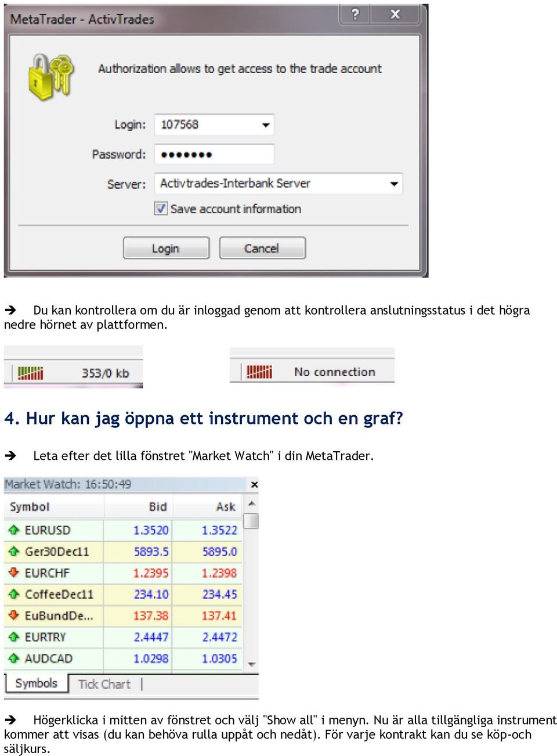This screenshot has width=557, height=756.
Task: Open the Login account dropdown
Action: coord(266,125)
